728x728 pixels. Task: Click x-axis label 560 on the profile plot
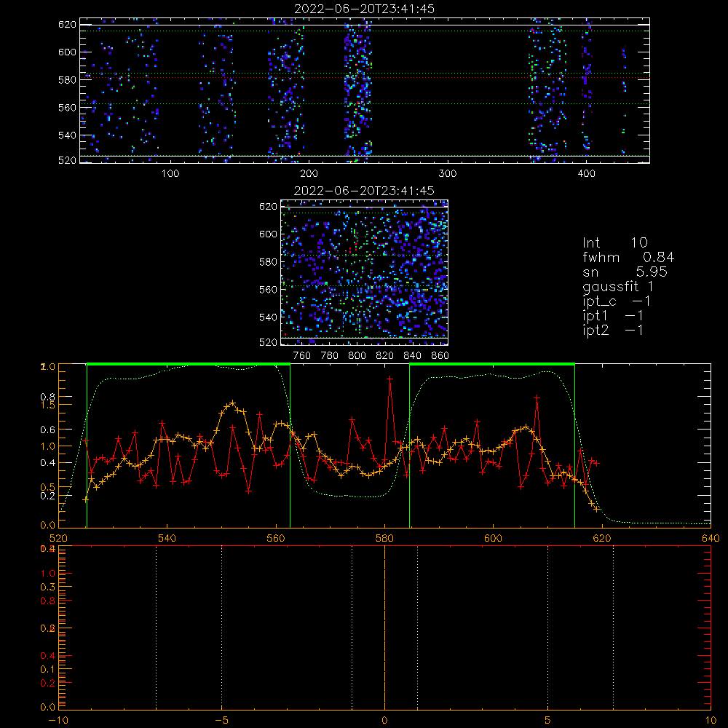pyautogui.click(x=276, y=539)
